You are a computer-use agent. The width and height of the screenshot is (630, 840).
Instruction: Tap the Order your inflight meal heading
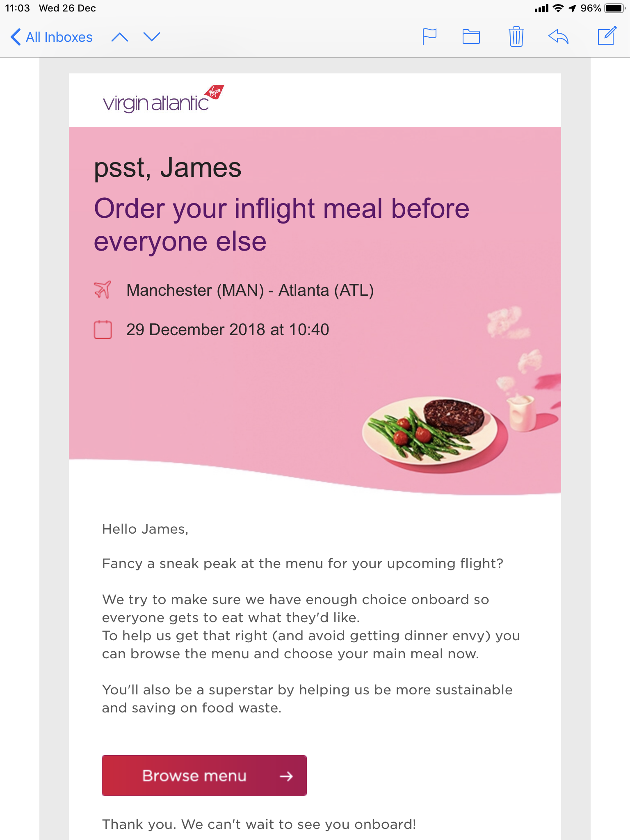[x=282, y=225]
